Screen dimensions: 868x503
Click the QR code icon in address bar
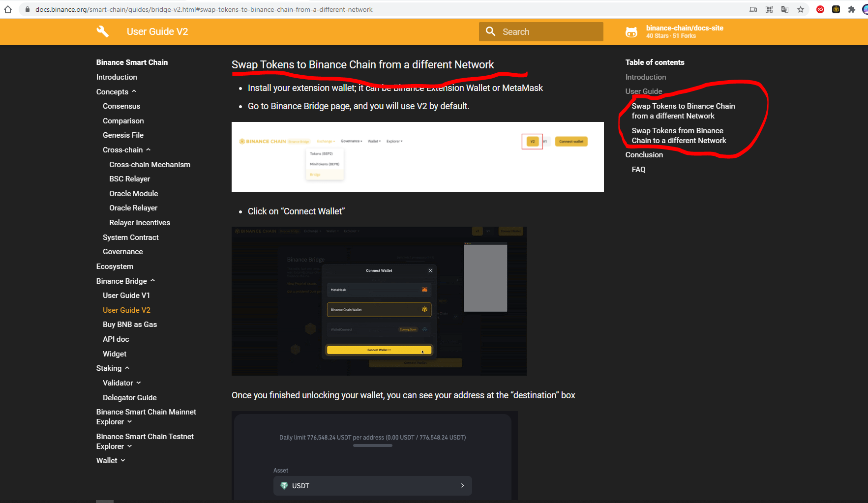click(769, 9)
